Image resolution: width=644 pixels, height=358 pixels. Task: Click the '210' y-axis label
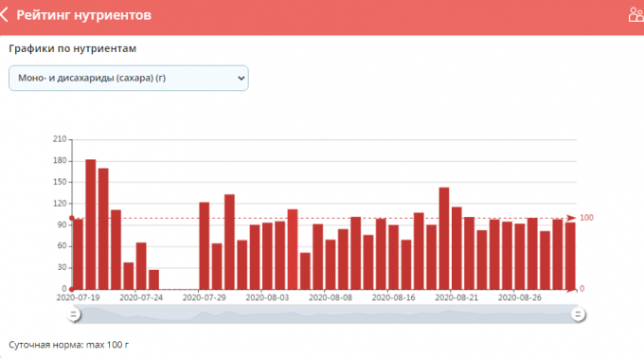[60, 139]
